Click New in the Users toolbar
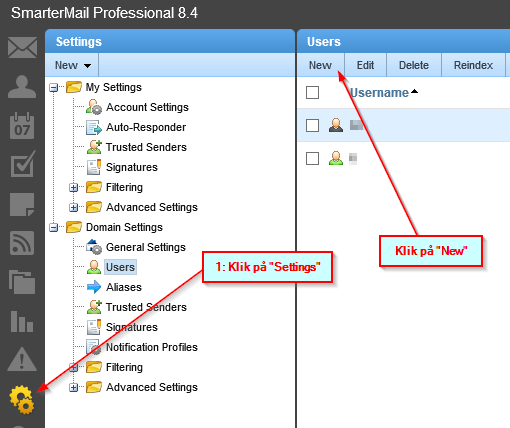Viewport: 510px width, 428px height. [320, 65]
